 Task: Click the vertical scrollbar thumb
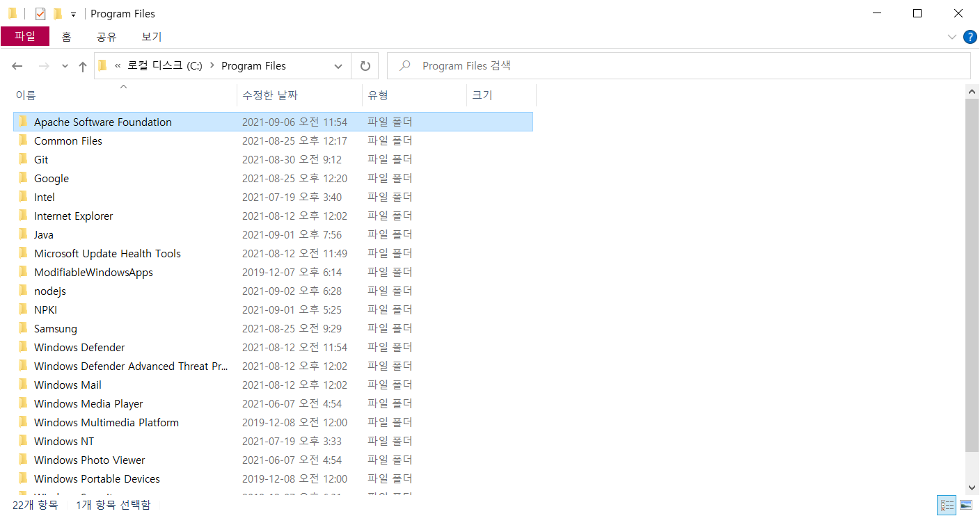click(972, 275)
